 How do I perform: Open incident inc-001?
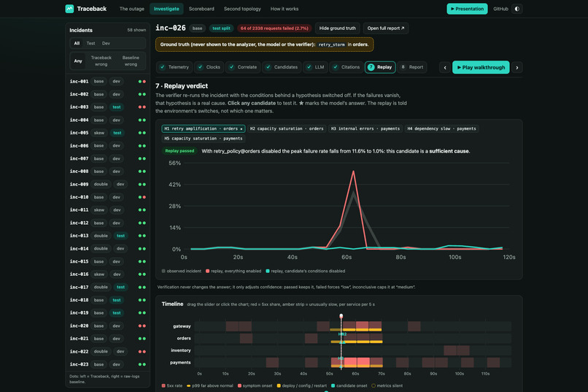[x=107, y=82]
